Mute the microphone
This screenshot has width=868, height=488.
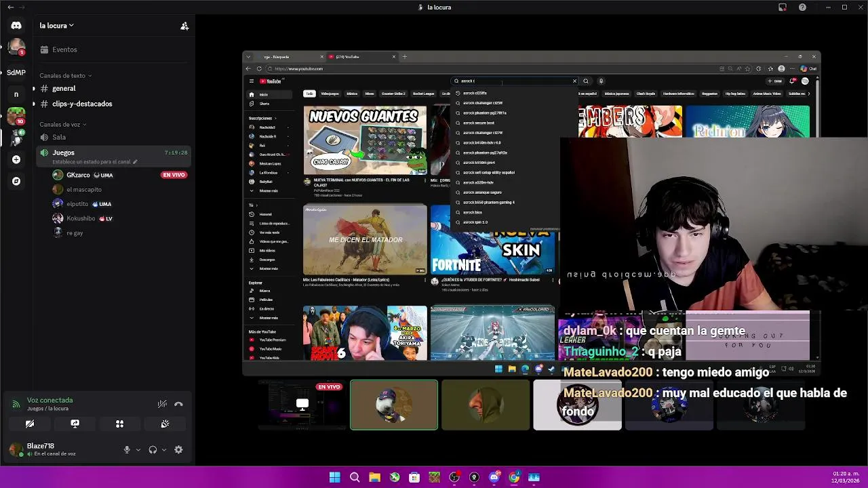coord(127,449)
